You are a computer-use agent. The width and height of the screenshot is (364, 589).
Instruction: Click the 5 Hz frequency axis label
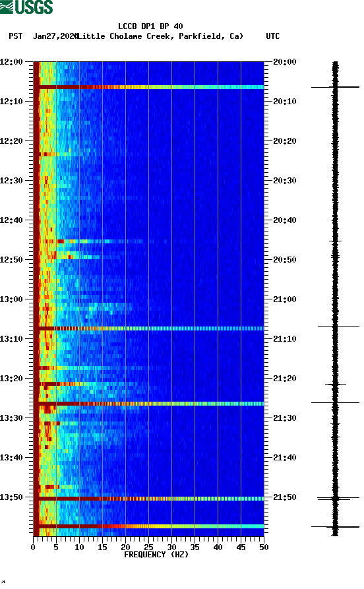pos(56,547)
